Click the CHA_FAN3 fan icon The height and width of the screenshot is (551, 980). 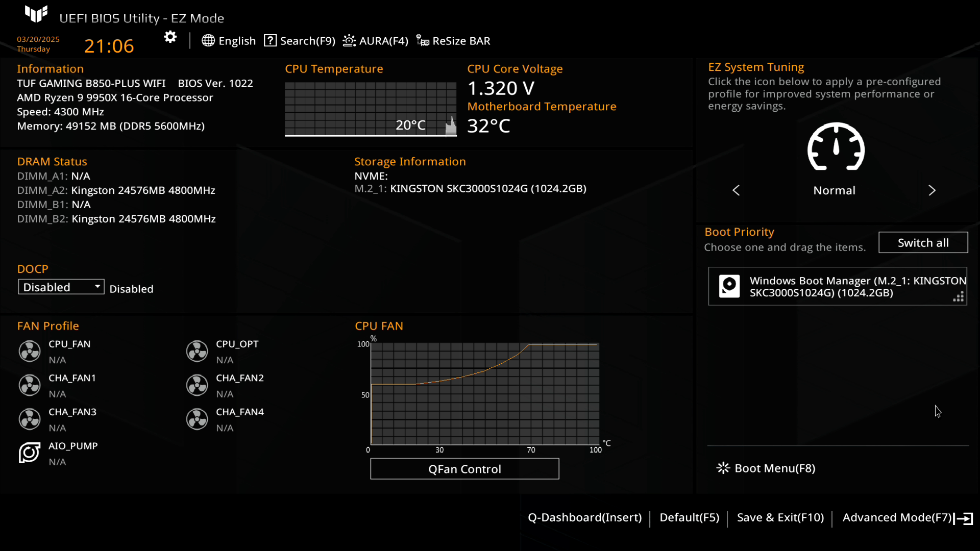[30, 419]
